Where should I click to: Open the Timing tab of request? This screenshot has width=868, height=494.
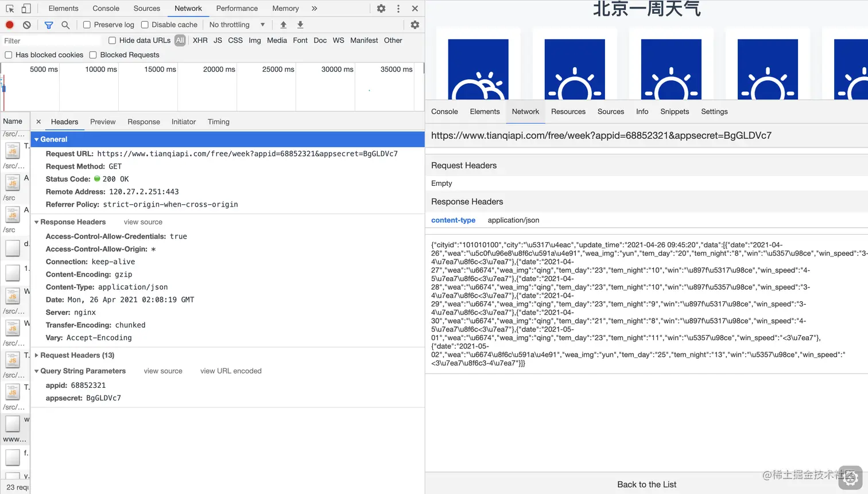219,122
